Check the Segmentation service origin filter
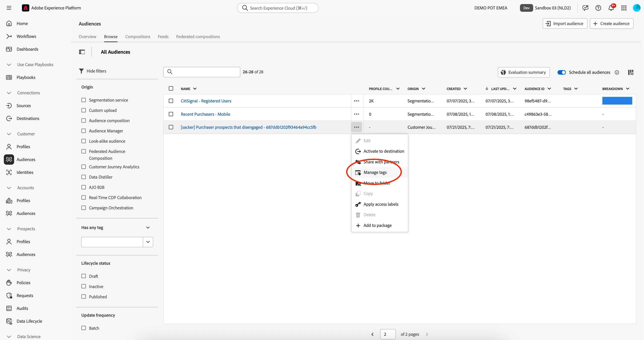Viewport: 644px width, 340px height. [83, 100]
